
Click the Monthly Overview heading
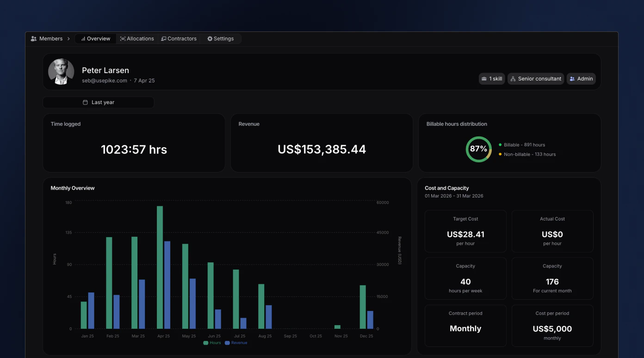point(73,188)
